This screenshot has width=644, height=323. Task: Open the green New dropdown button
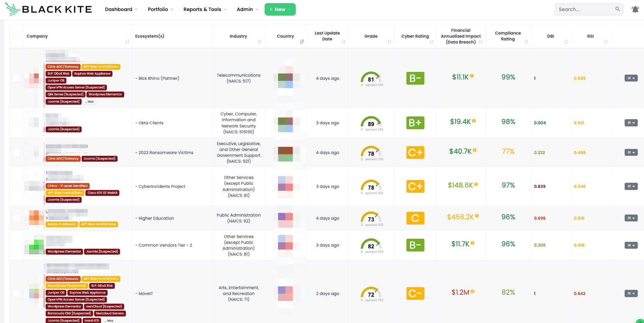[x=280, y=9]
